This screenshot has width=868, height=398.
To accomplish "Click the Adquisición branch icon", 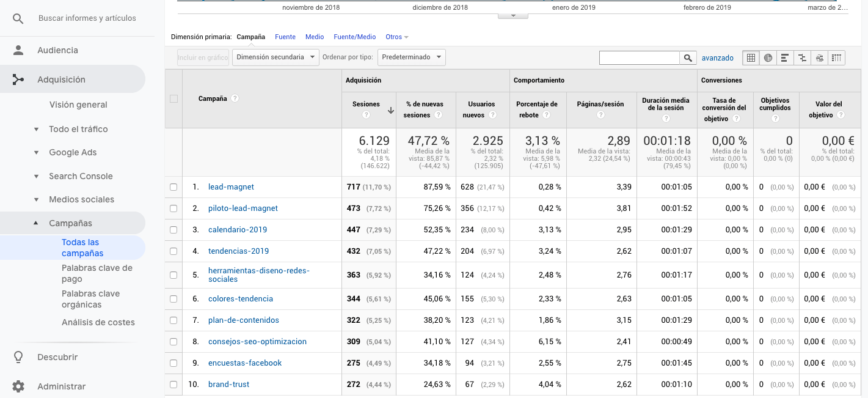I will coord(18,79).
